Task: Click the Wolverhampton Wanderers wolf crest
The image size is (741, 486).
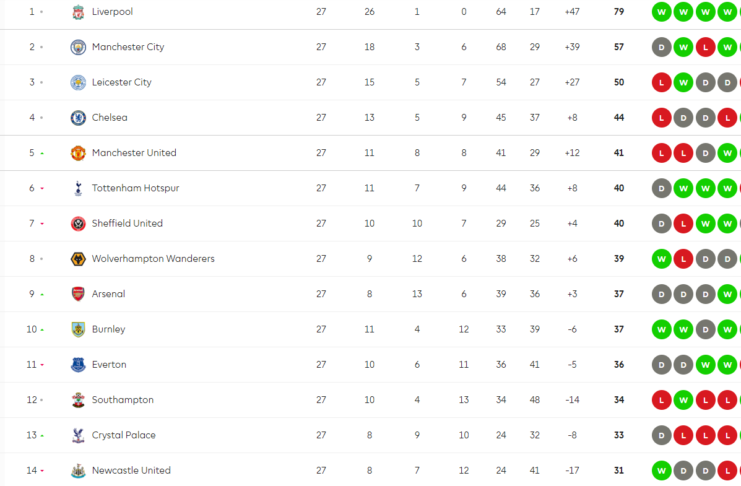Action: (78, 259)
